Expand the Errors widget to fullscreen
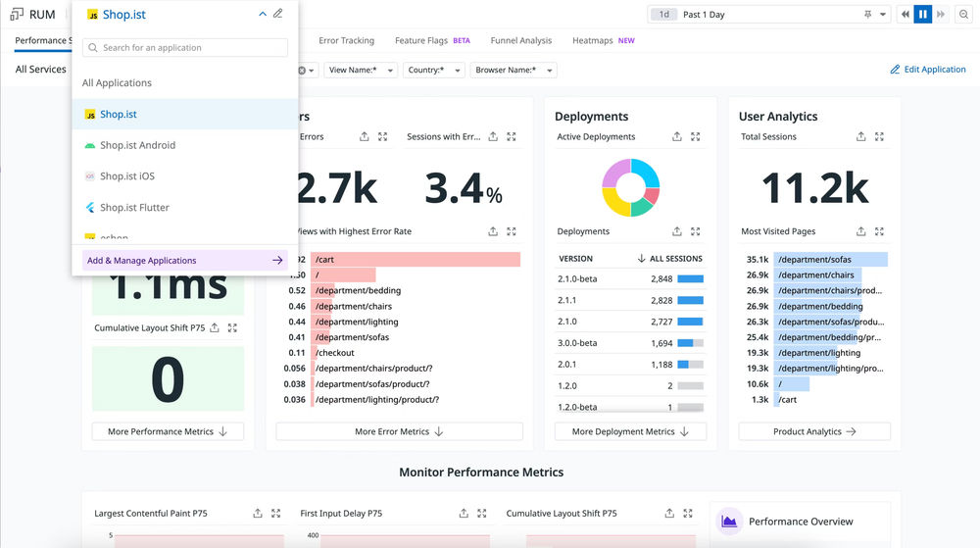Viewport: 980px width, 548px height. click(382, 136)
